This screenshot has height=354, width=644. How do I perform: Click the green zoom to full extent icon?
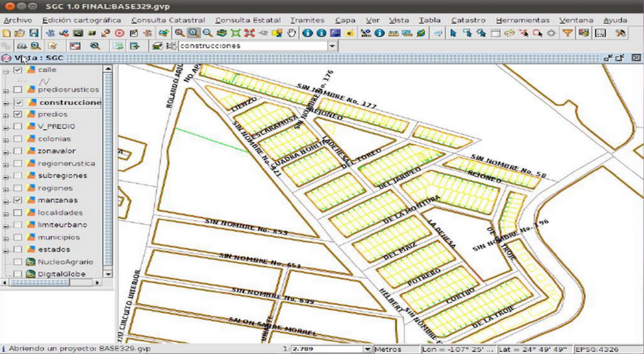point(236,33)
